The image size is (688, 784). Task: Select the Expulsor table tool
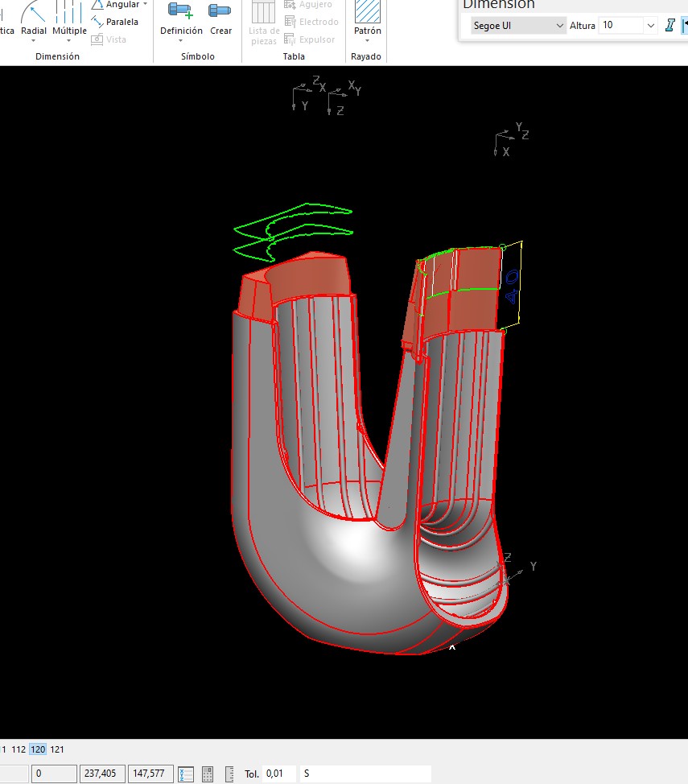pyautogui.click(x=309, y=39)
